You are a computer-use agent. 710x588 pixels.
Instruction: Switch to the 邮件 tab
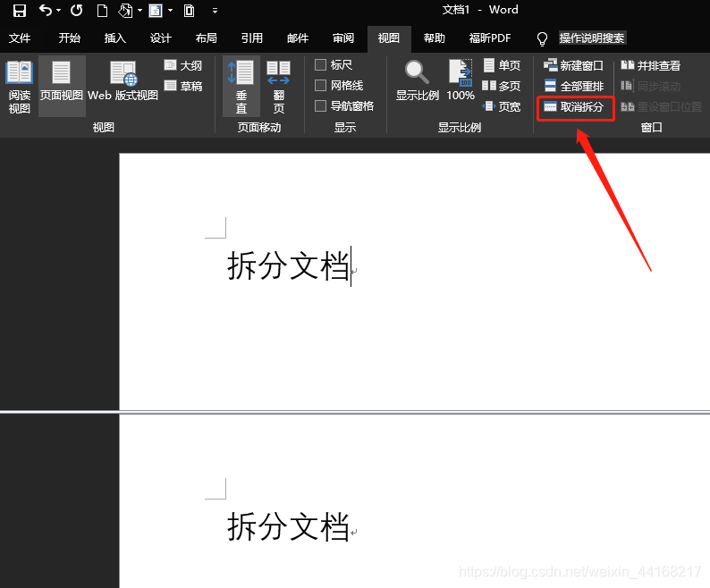pos(298,38)
